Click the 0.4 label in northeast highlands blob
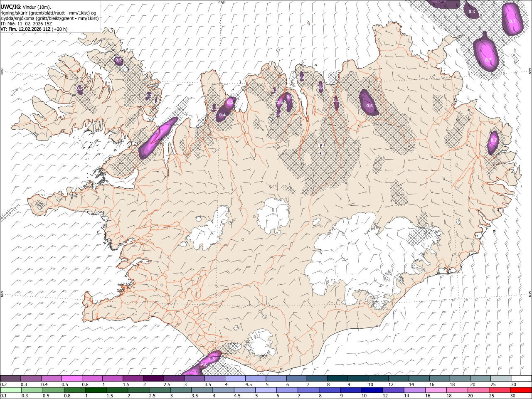The width and height of the screenshot is (532, 399). click(369, 106)
